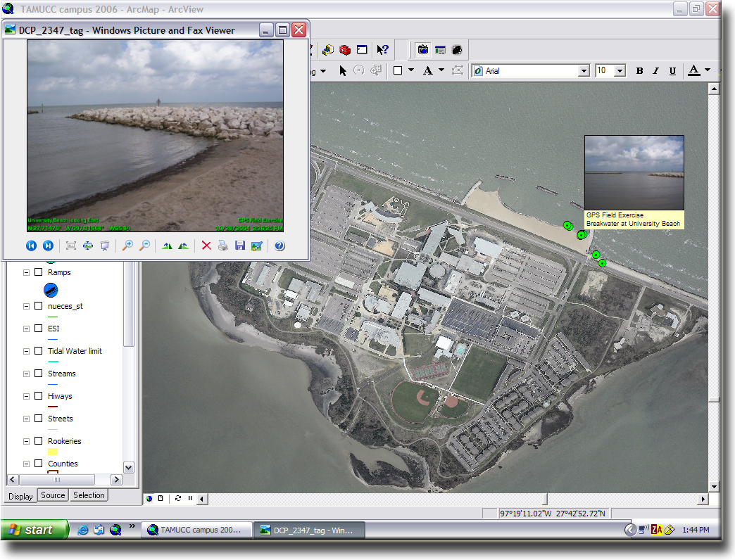Go to next image in Picture Viewer
The height and width of the screenshot is (560, 735).
48,246
